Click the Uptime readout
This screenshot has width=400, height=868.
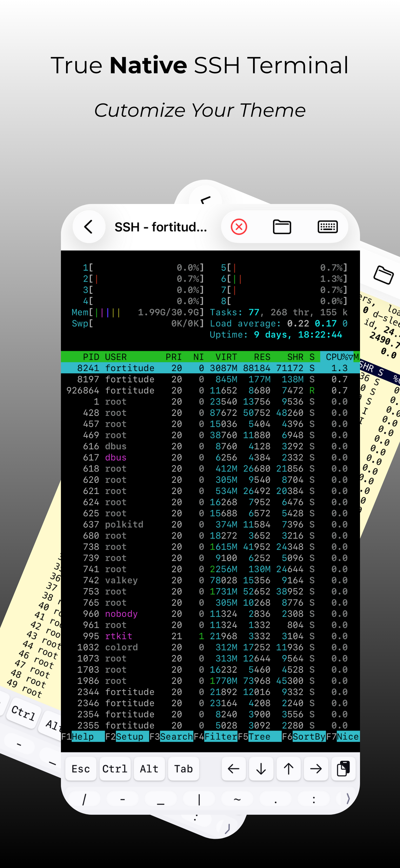pos(276,335)
